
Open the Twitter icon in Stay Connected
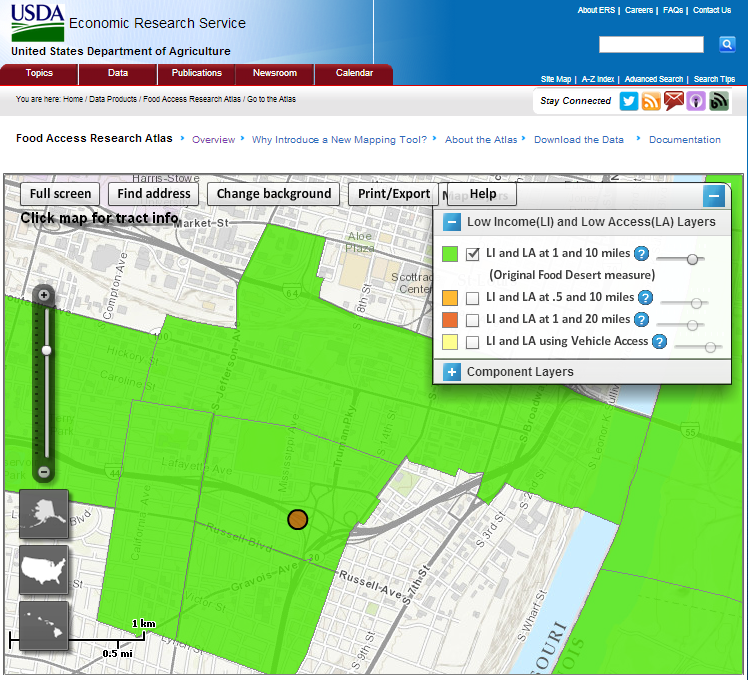pyautogui.click(x=629, y=101)
